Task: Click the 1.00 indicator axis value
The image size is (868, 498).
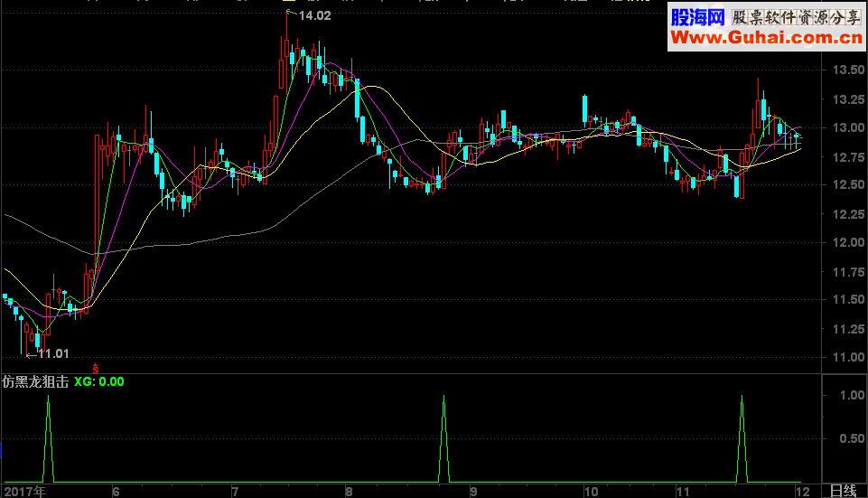Action: tap(852, 395)
